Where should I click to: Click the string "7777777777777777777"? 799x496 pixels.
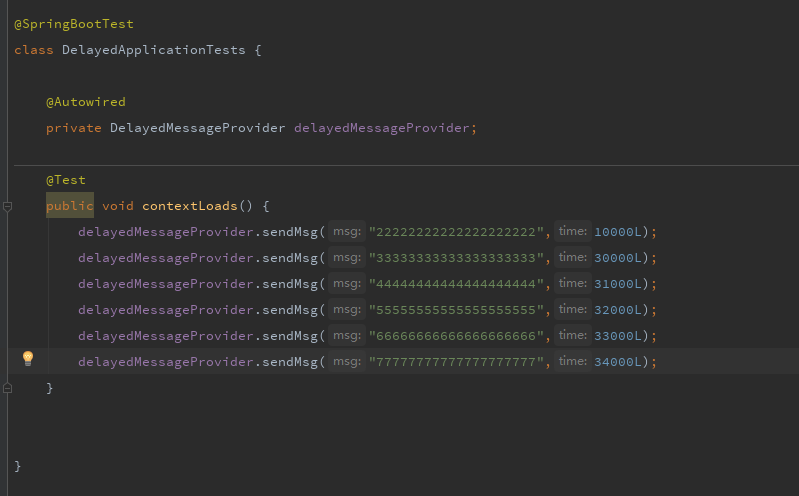456,362
